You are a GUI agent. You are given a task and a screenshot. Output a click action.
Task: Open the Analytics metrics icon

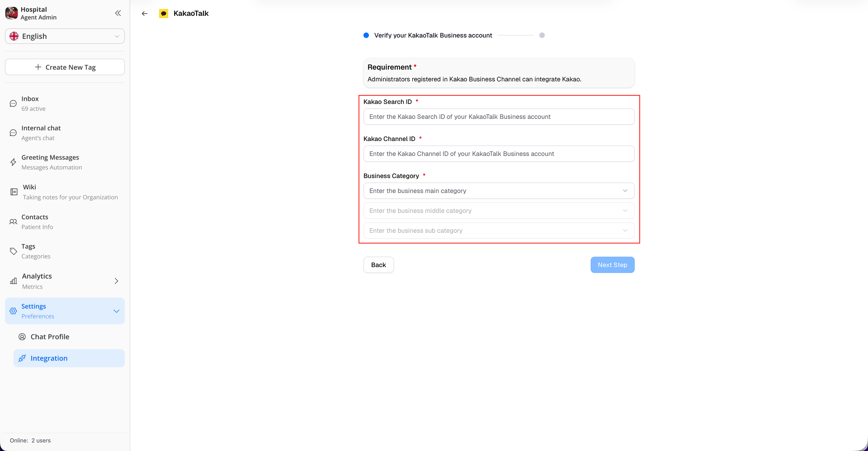[13, 281]
